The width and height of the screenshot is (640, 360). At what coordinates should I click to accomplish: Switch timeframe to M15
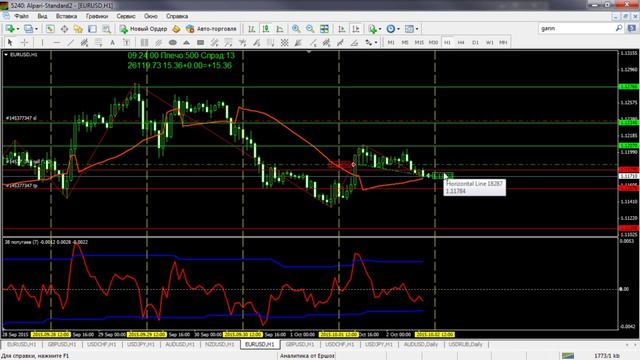(x=419, y=42)
